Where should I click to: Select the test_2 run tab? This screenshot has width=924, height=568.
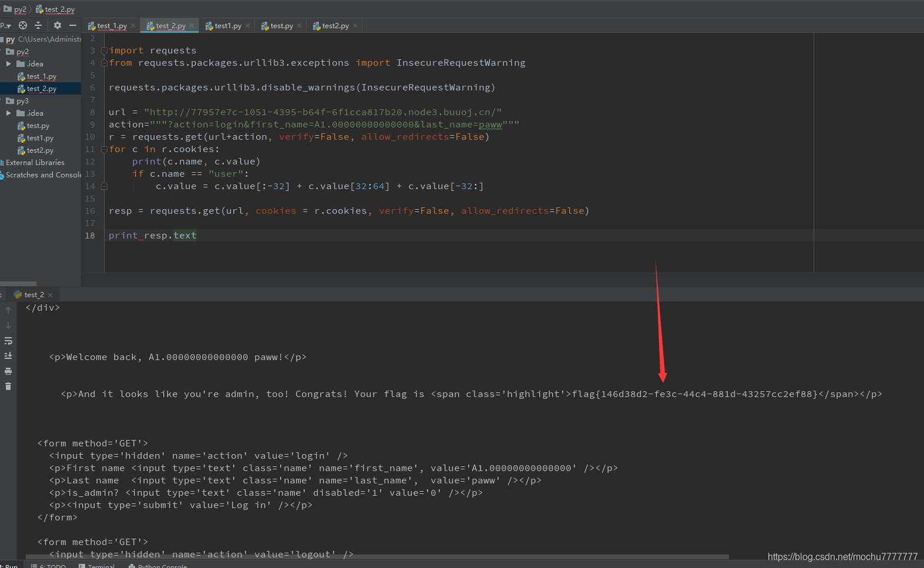(x=34, y=295)
